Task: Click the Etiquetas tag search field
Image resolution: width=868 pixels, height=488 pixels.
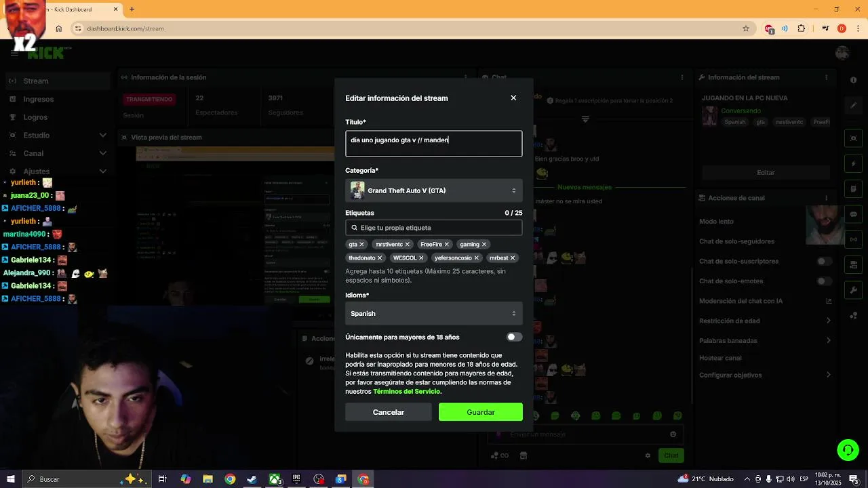Action: coord(434,228)
